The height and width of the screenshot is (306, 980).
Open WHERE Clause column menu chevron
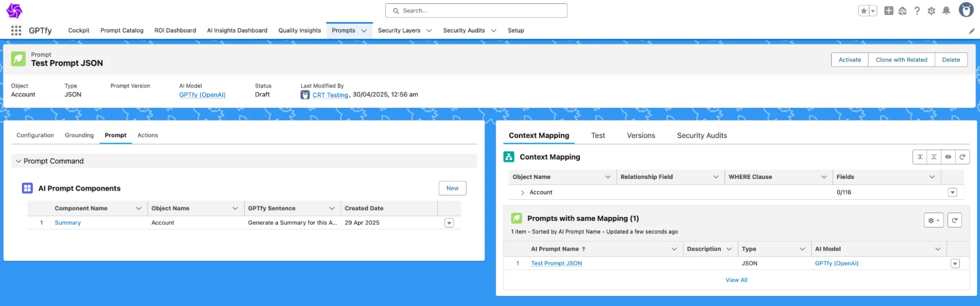click(824, 177)
